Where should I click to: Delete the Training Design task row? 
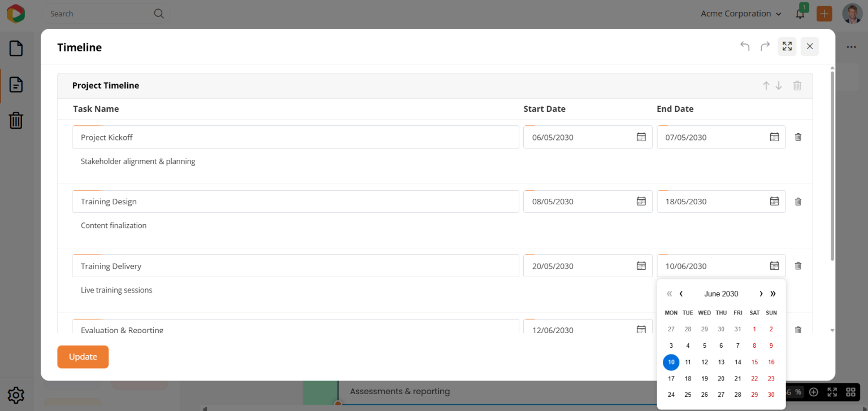[798, 202]
